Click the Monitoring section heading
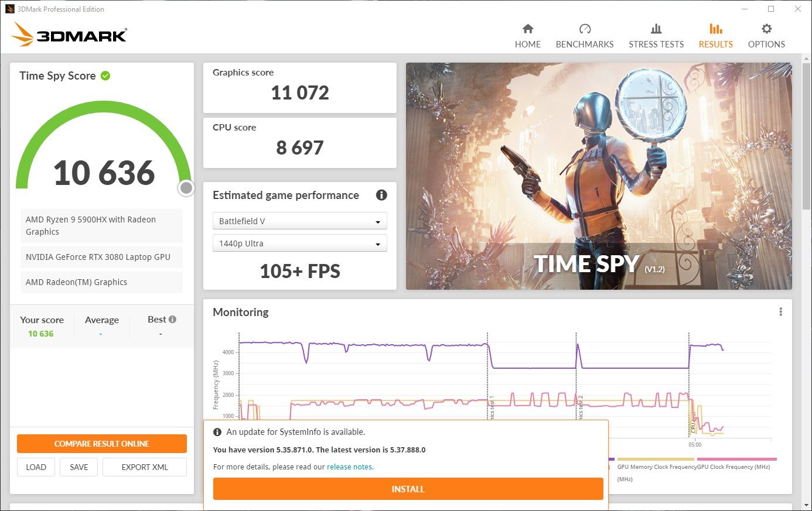This screenshot has height=511, width=812. (x=241, y=312)
